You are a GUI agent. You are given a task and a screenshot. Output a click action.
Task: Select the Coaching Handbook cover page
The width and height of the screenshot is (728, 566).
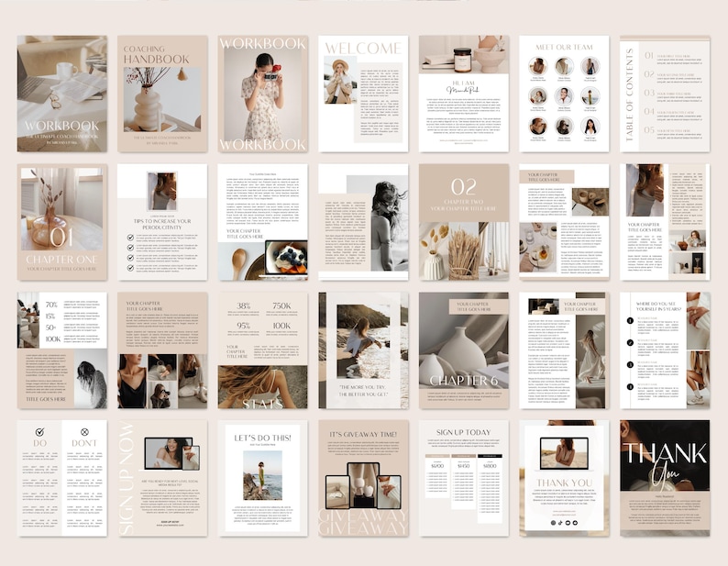162,94
